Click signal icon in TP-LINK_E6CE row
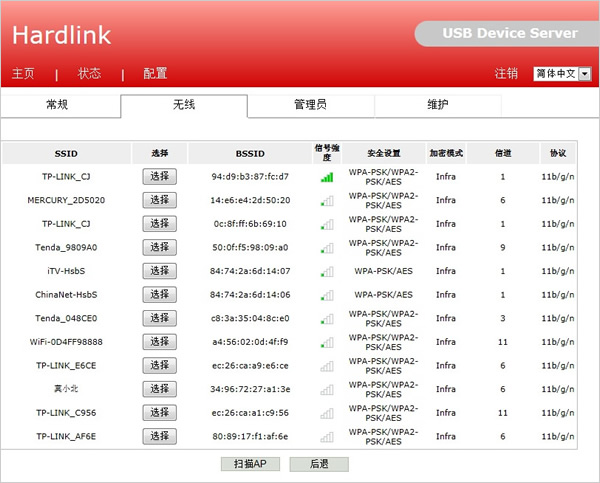 point(327,366)
